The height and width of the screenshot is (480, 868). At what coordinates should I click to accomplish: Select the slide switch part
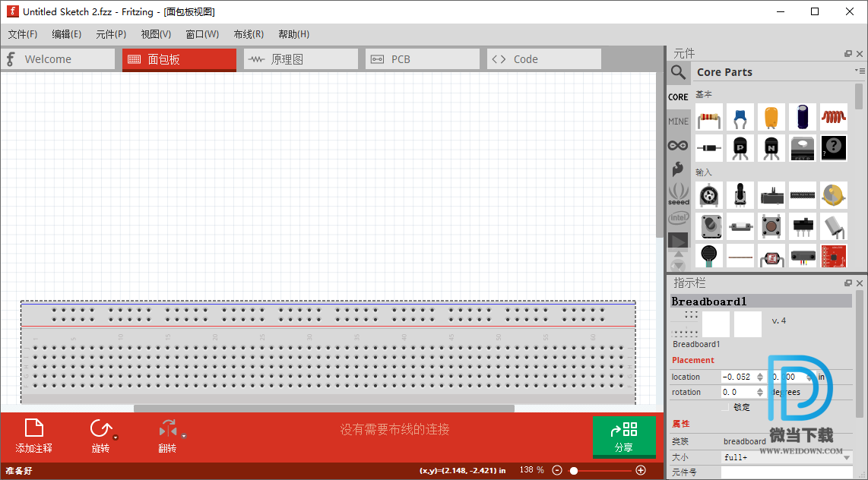coord(803,226)
